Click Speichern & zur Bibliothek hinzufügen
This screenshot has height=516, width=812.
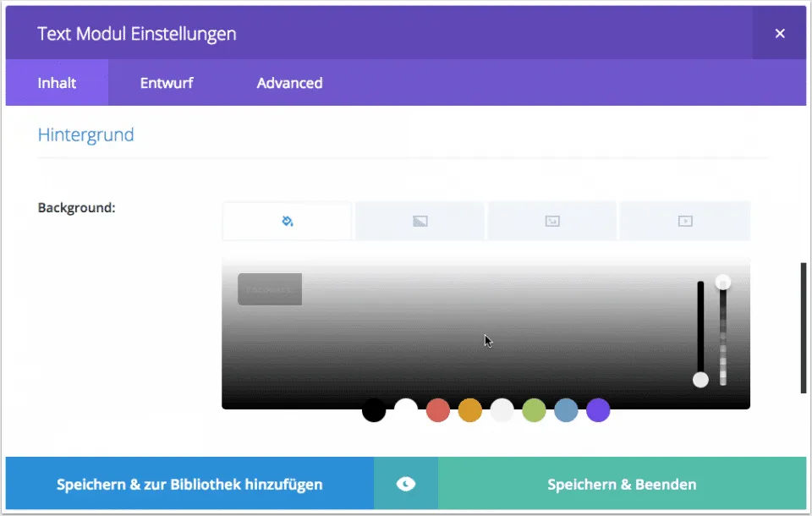tap(189, 485)
